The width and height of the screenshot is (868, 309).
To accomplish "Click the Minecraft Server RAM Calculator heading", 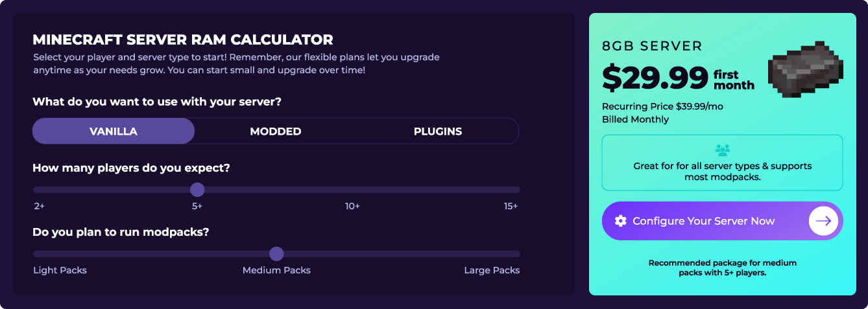I will pyautogui.click(x=183, y=40).
